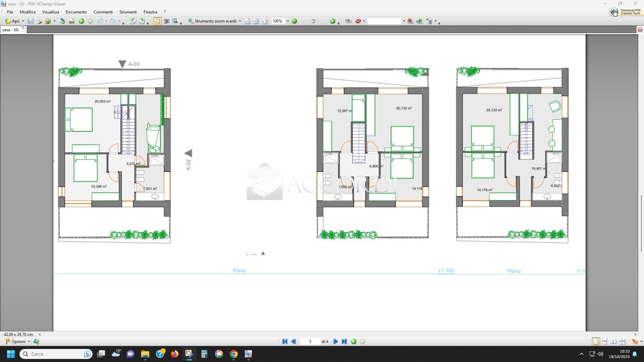Viewport: 644px width, 362px height.
Task: Jump to the first page button
Action: [x=285, y=341]
